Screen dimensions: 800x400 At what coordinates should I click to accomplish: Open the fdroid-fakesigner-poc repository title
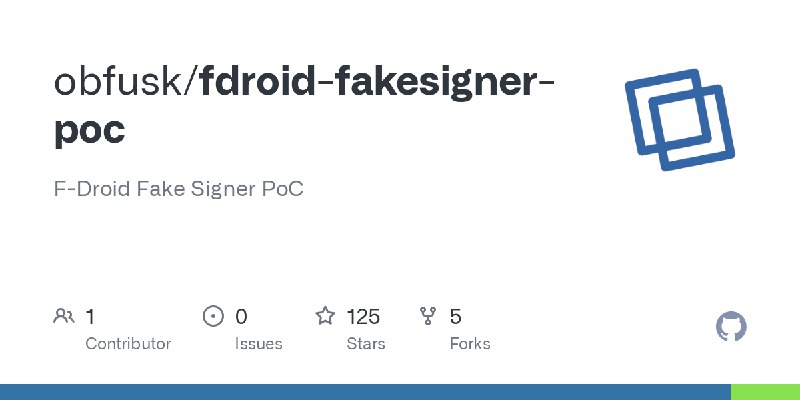[304, 106]
